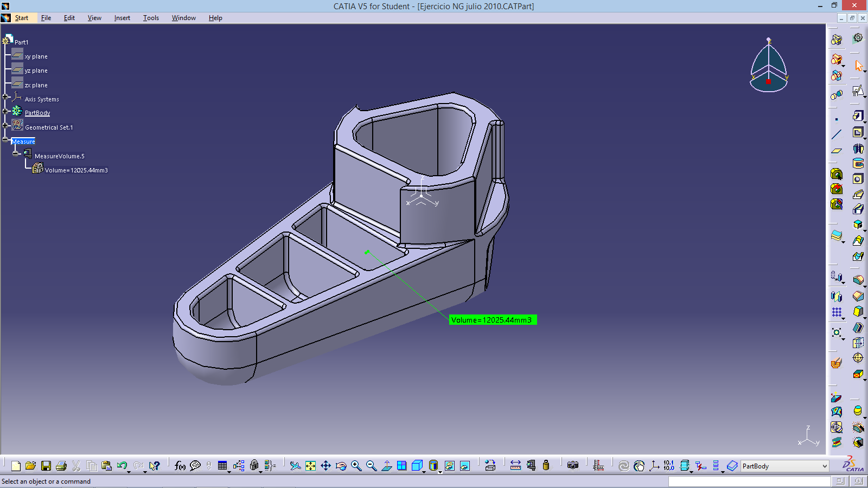Save the part with the Save icon
Screen dimensions: 868x488
[x=46, y=466]
